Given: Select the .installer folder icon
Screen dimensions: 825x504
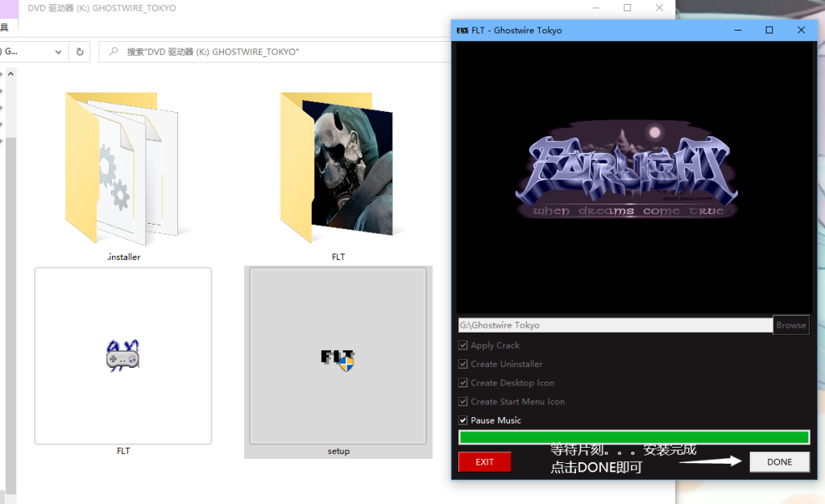Looking at the screenshot, I should pyautogui.click(x=123, y=168).
